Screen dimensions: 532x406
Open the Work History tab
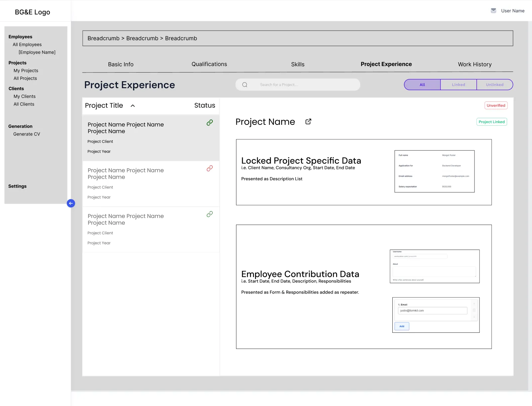click(x=475, y=65)
